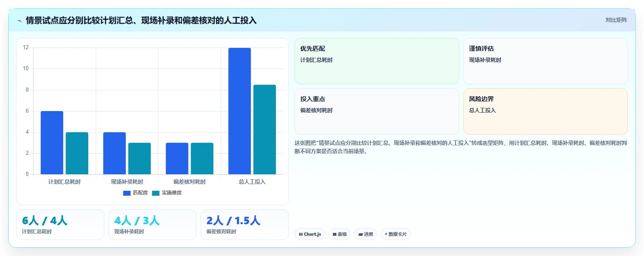Click the 总人工投入 text in 风险边界 card
644x256 pixels.
tap(482, 110)
